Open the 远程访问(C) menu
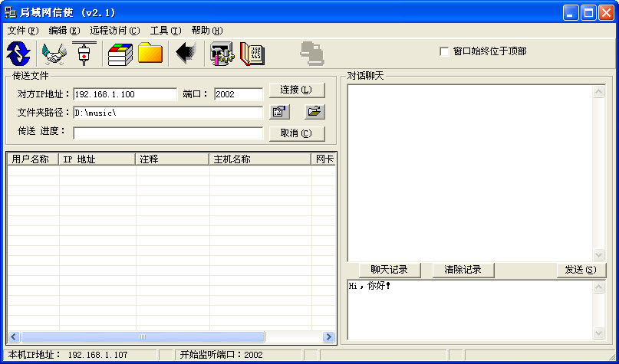The image size is (619, 364). [x=115, y=31]
